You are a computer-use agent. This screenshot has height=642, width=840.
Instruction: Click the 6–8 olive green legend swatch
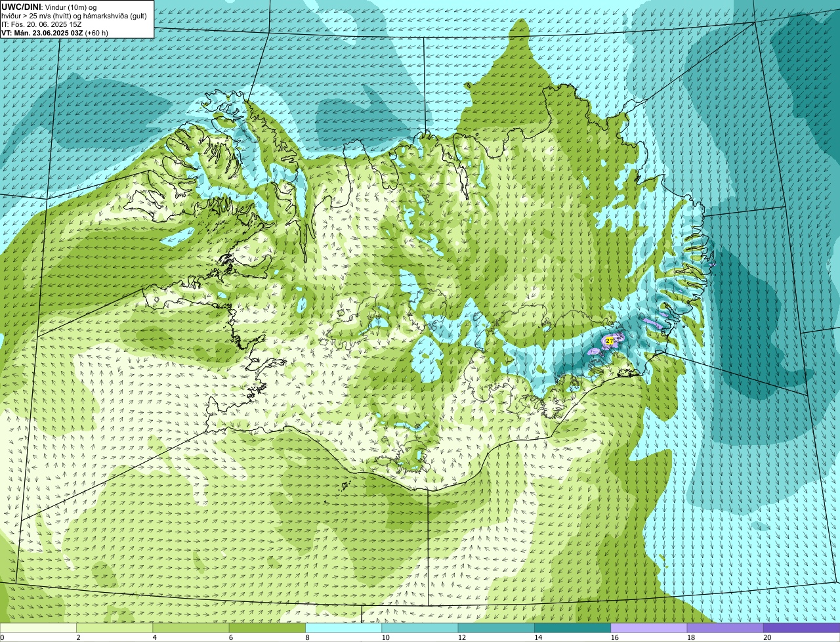pos(267,628)
